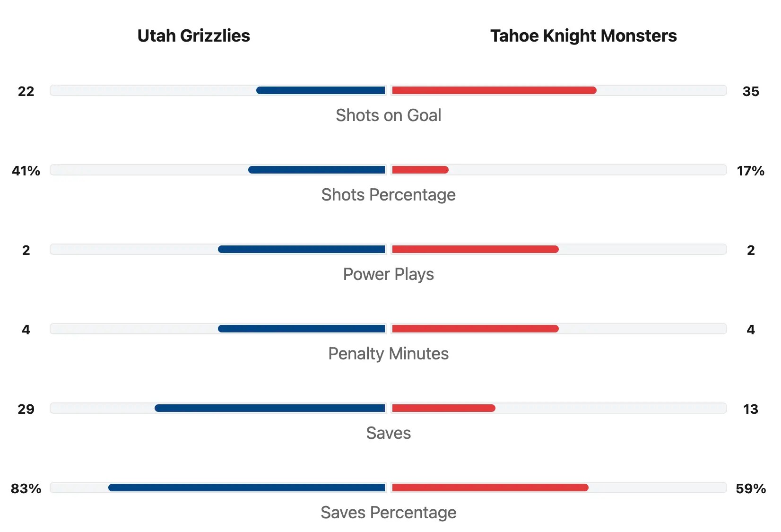Select the Penalty Minutes label
The height and width of the screenshot is (532, 781).
[x=388, y=354]
